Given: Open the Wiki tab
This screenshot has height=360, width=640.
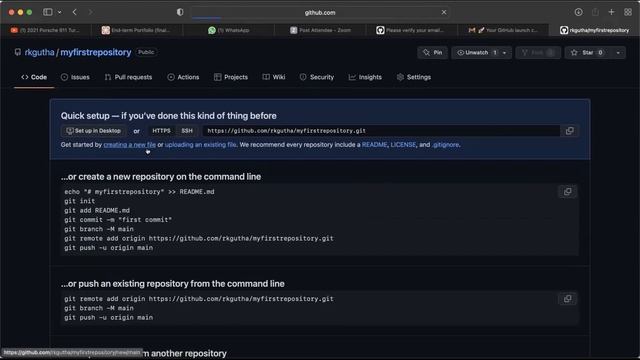Looking at the screenshot, I should coord(273,77).
